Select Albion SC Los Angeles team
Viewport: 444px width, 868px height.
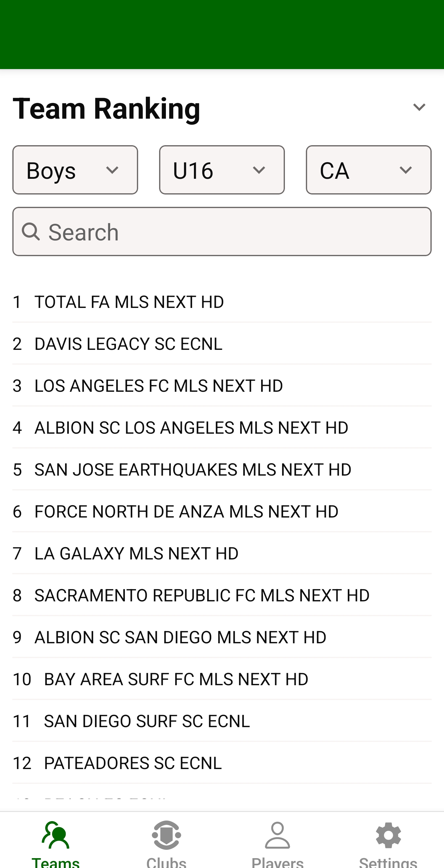191,428
